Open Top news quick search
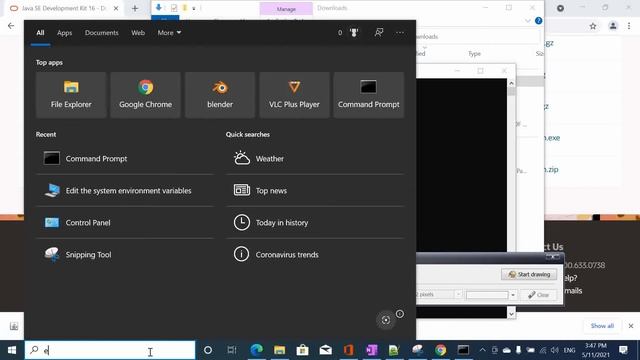This screenshot has height=360, width=640. click(315, 191)
